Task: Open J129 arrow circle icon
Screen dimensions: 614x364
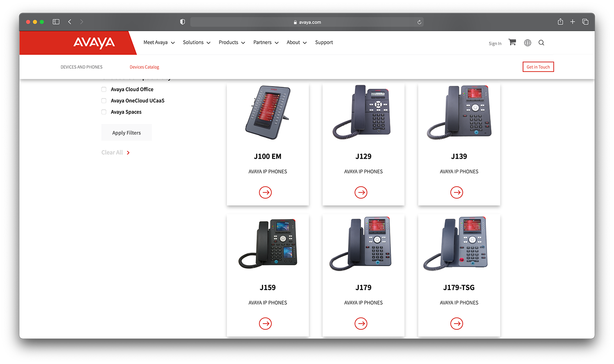Action: point(361,192)
